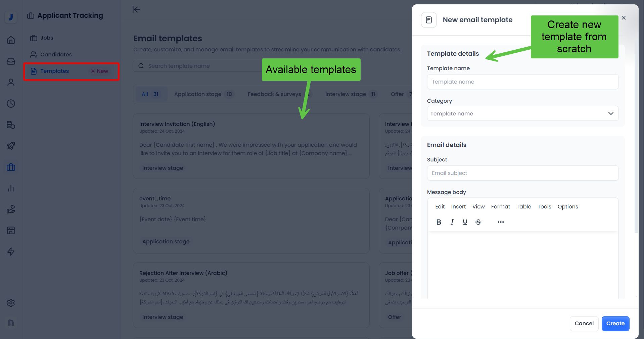This screenshot has height=339, width=644.
Task: Open the Insert menu in editor
Action: pos(458,206)
